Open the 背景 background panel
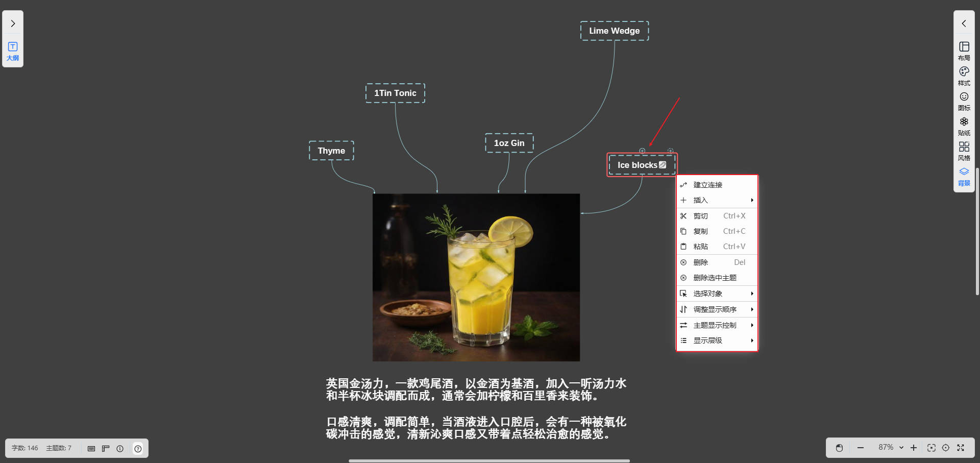The image size is (980, 463). (964, 176)
